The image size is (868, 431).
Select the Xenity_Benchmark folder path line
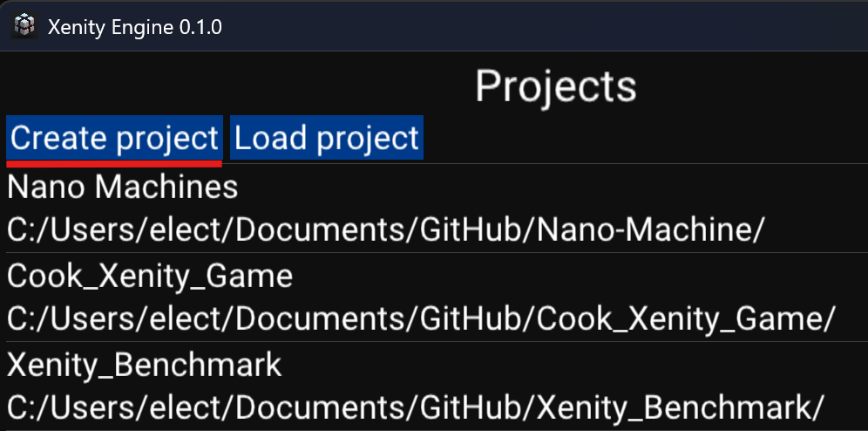[x=416, y=408]
